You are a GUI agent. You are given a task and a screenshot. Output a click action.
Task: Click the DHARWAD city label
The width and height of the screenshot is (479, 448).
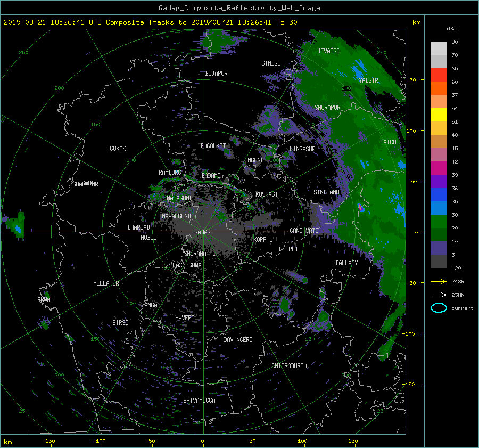pyautogui.click(x=138, y=227)
